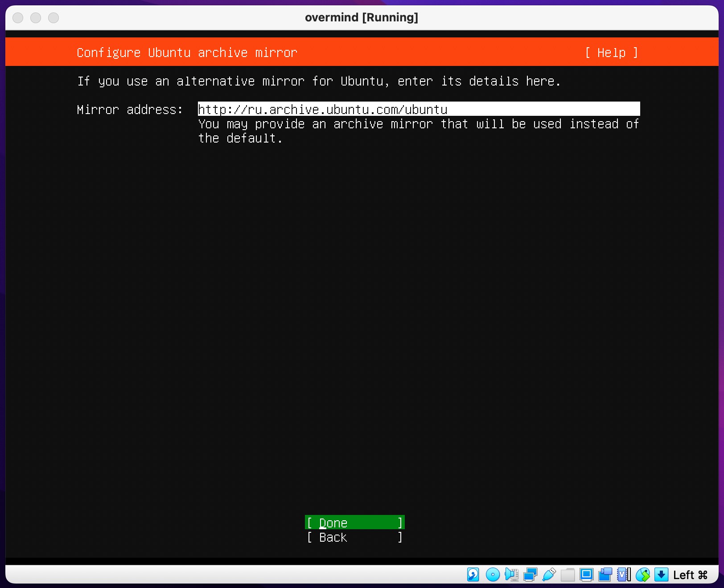The height and width of the screenshot is (588, 724).
Task: Click the green zoom window button
Action: click(53, 18)
